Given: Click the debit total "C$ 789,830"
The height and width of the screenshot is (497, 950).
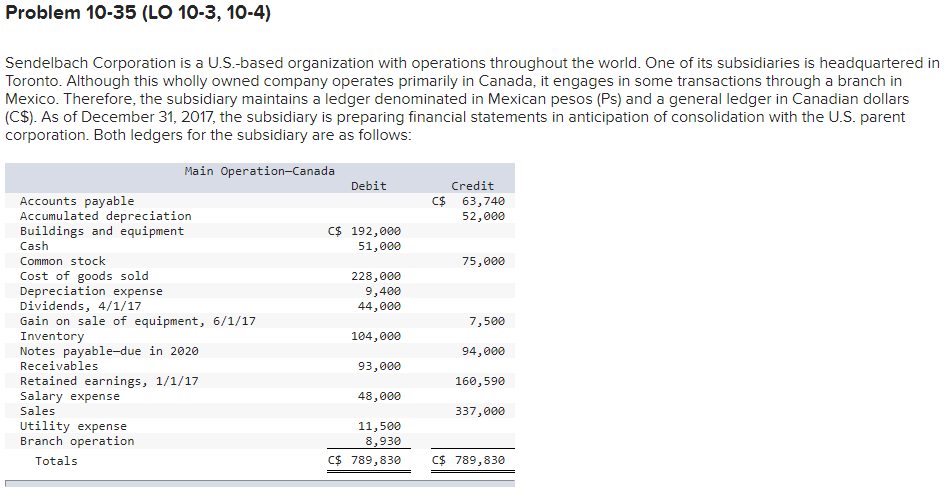Looking at the screenshot, I should [364, 461].
